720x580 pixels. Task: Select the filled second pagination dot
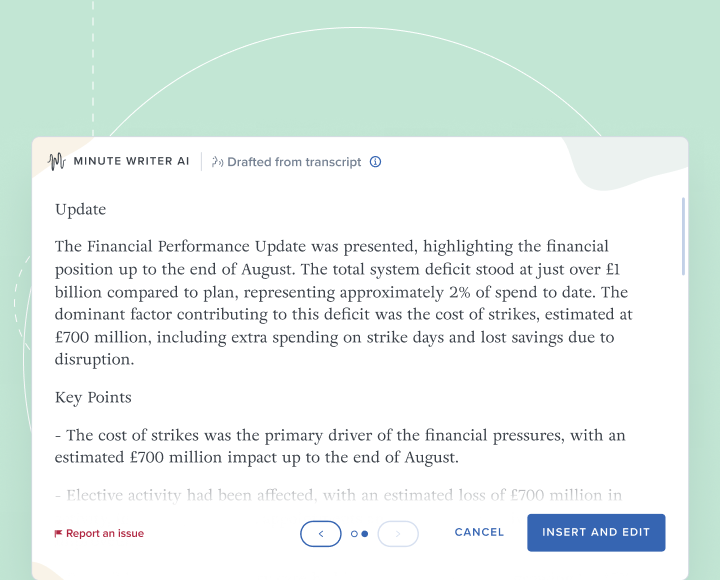pos(365,534)
